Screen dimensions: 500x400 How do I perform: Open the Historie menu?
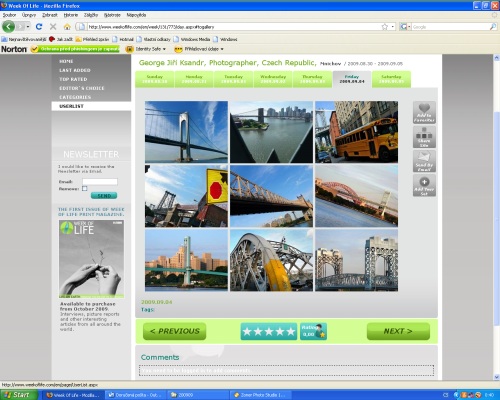(71, 15)
